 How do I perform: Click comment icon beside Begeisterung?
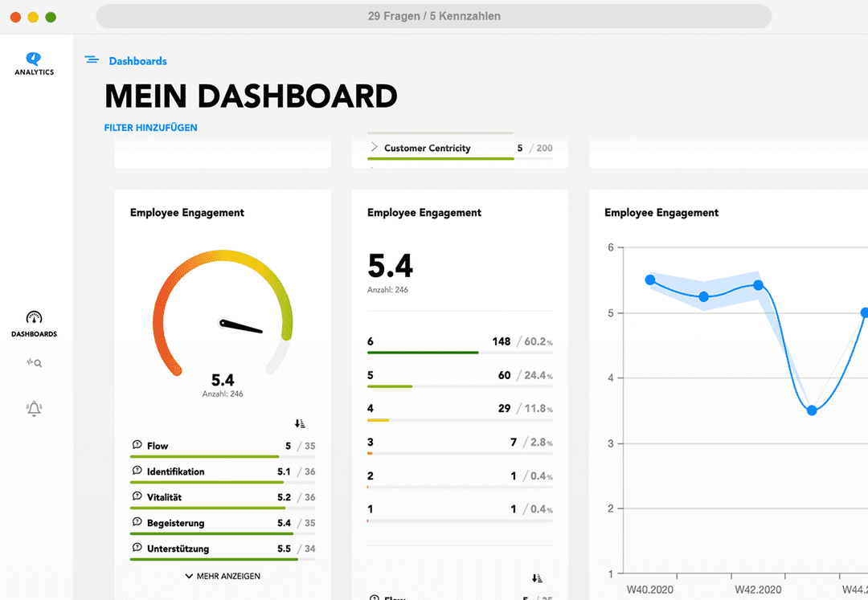[137, 522]
